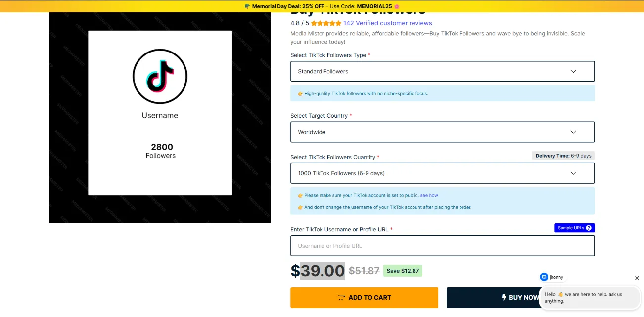Screen dimensions: 644x317
Task: Click the high-quality followers info note
Action: pos(442,93)
